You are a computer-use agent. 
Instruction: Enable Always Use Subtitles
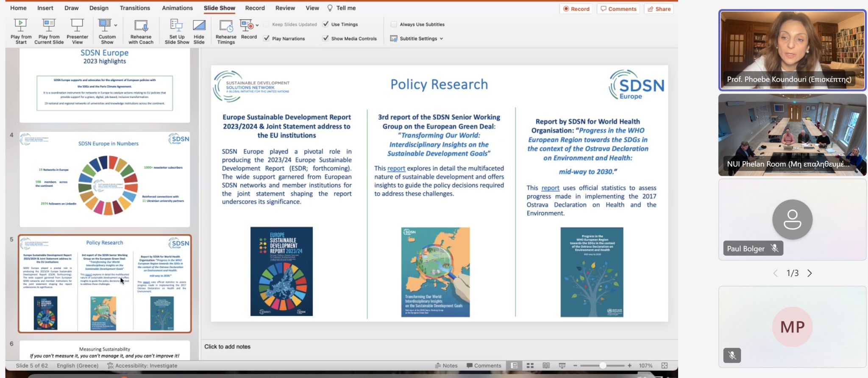(x=394, y=24)
